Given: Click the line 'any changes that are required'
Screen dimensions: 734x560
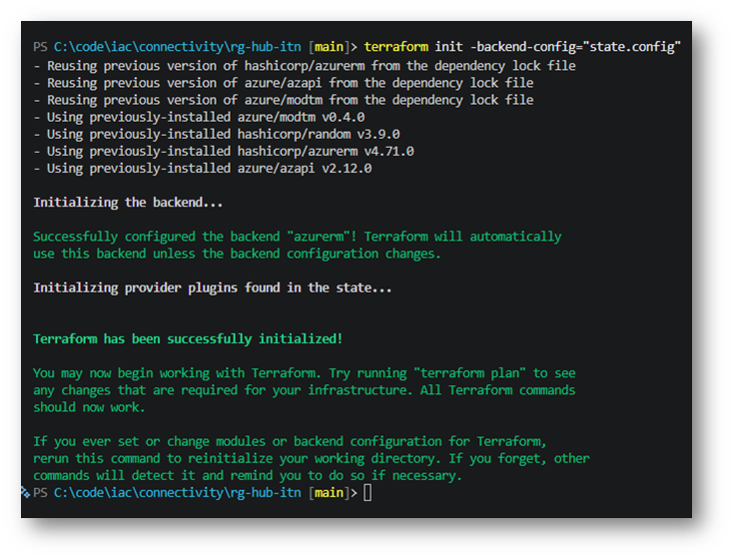Looking at the screenshot, I should click(305, 390).
